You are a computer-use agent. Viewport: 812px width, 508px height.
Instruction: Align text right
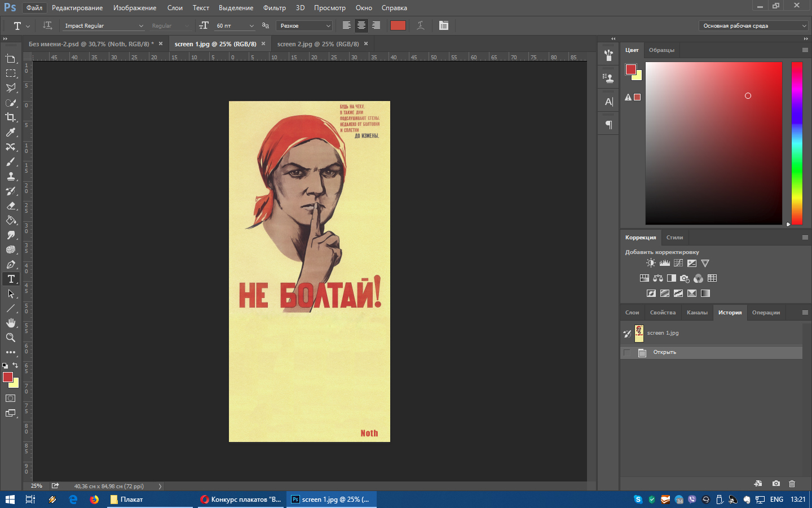click(x=376, y=25)
